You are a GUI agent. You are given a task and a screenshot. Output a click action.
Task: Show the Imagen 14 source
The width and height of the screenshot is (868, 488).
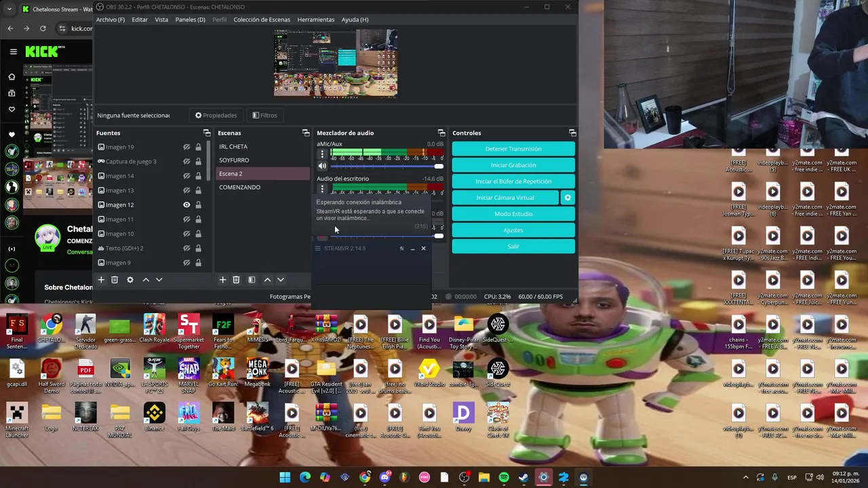tap(186, 176)
